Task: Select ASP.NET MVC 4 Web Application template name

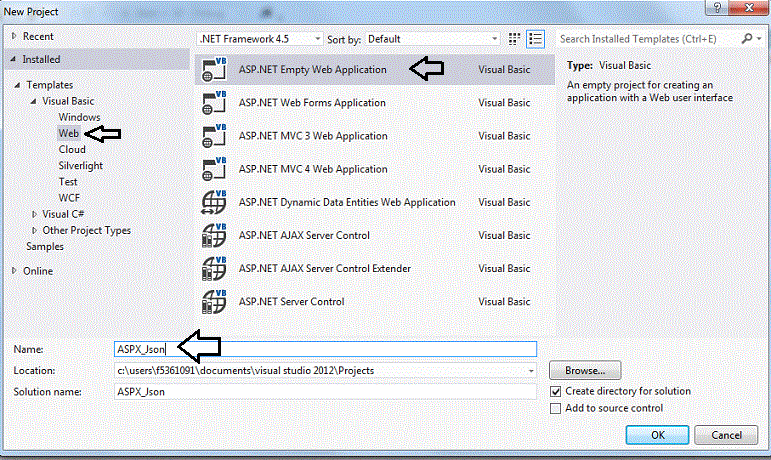Action: coord(313,169)
